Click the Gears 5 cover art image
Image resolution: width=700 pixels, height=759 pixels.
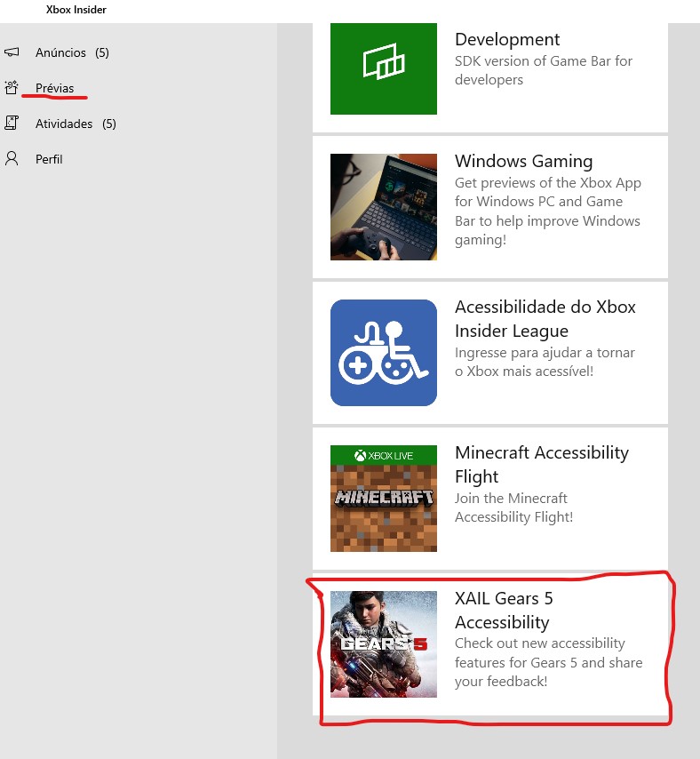click(384, 644)
